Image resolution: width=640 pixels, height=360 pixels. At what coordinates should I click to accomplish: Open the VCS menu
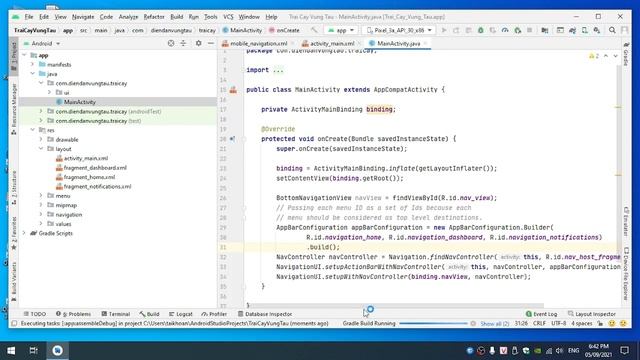228,17
